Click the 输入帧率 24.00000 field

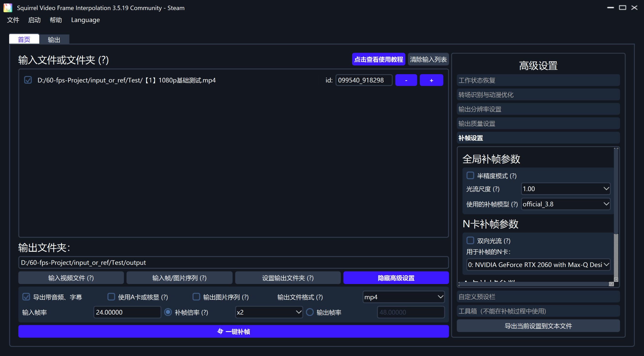(127, 312)
